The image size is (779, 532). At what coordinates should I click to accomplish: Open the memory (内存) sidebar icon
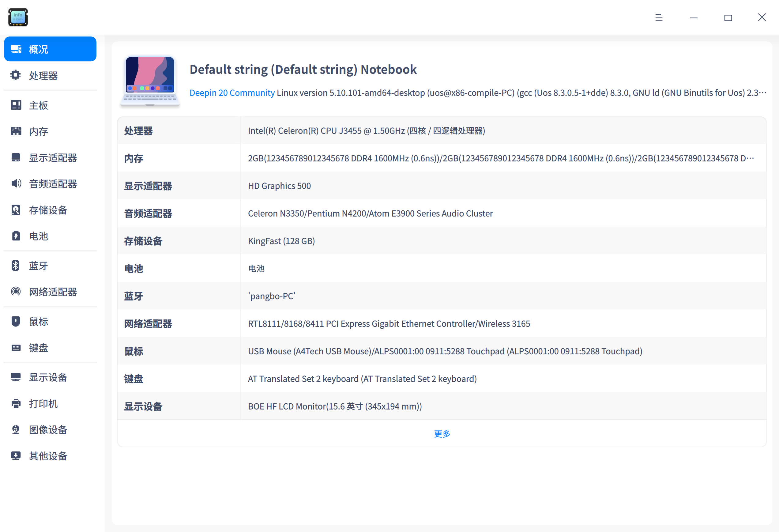(16, 131)
